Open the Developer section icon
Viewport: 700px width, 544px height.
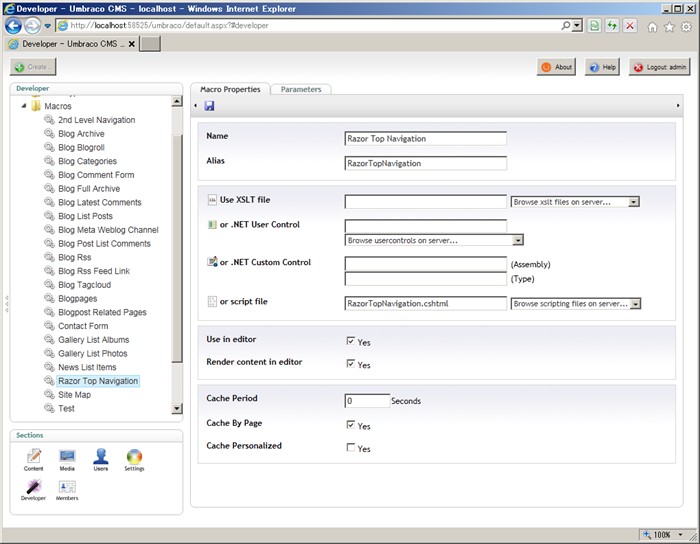click(33, 490)
